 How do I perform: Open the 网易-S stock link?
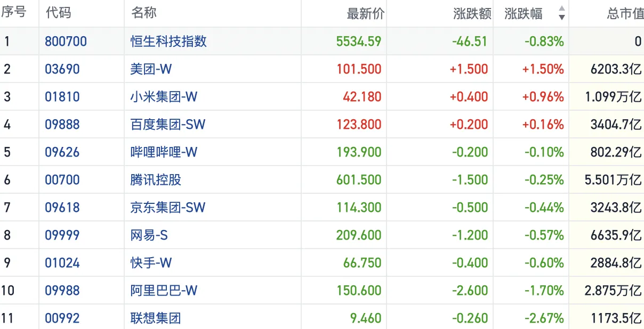[x=149, y=235]
